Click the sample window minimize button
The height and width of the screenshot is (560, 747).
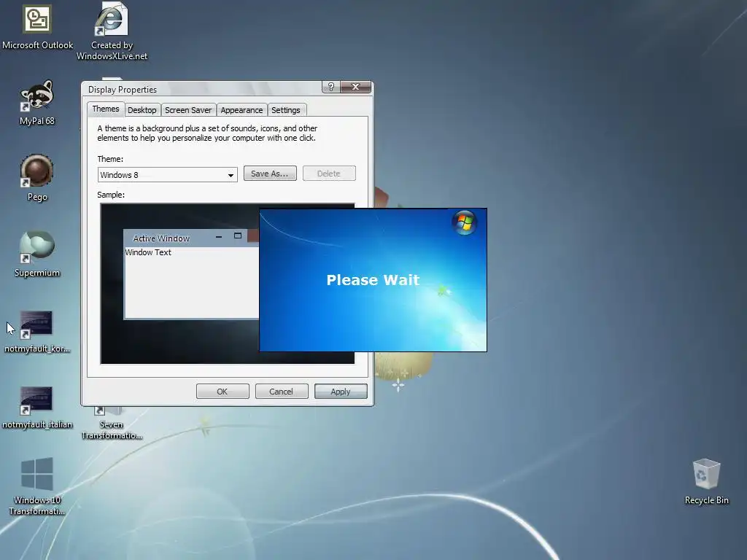219,237
